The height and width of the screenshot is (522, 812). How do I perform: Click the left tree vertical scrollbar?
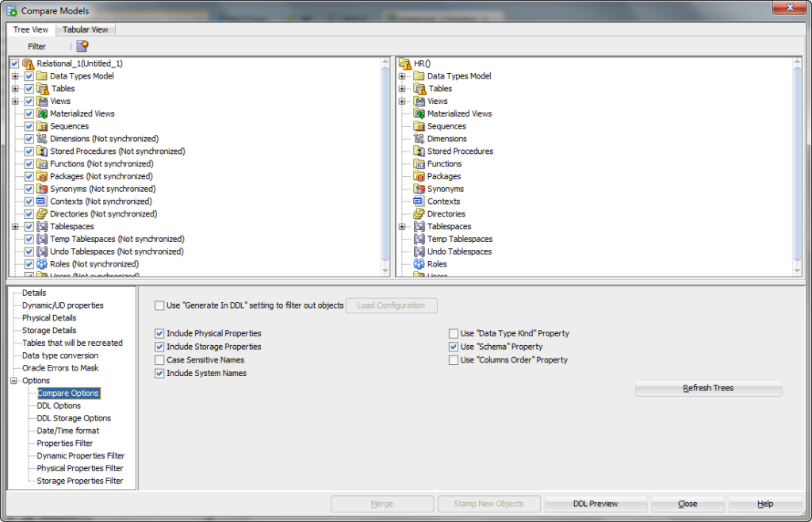pos(387,159)
